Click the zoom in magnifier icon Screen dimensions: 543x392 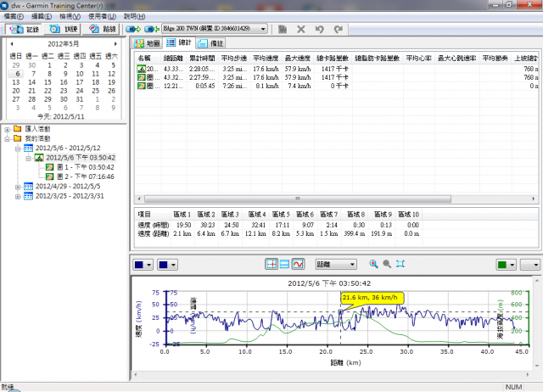[x=373, y=264]
